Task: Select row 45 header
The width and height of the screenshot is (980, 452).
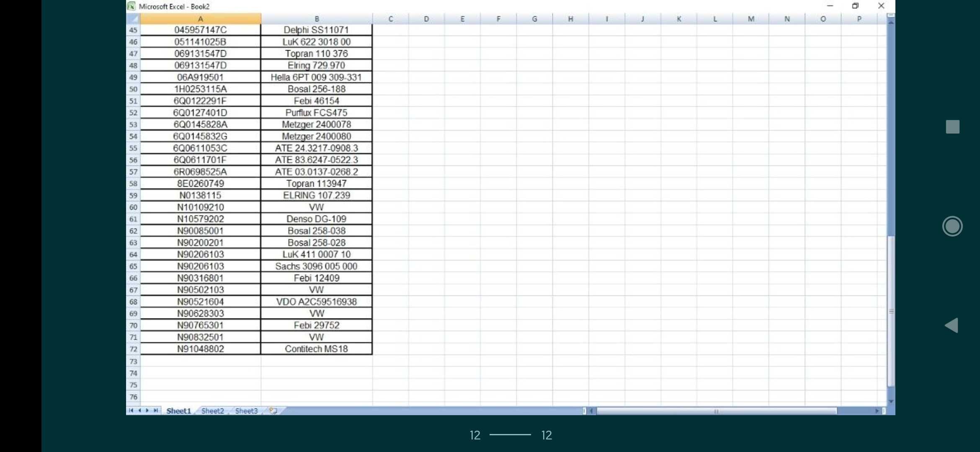Action: [133, 30]
